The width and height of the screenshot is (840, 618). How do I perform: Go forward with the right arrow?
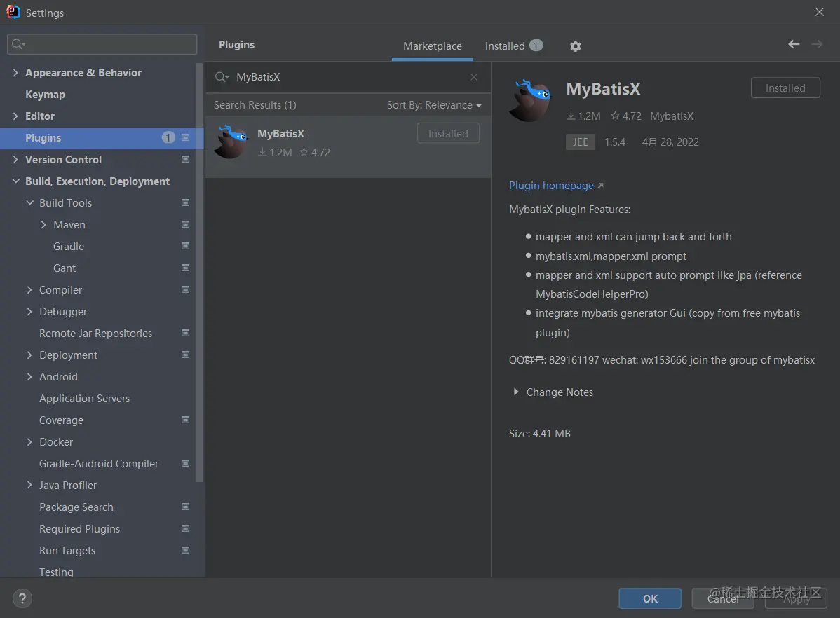(816, 44)
